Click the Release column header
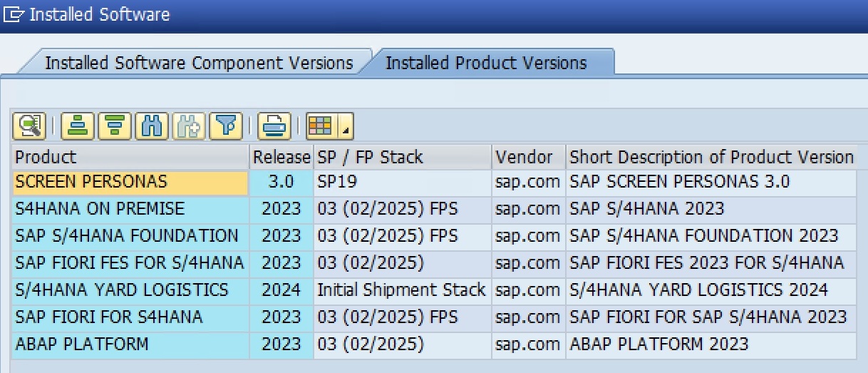This screenshot has height=373, width=868. tap(281, 157)
